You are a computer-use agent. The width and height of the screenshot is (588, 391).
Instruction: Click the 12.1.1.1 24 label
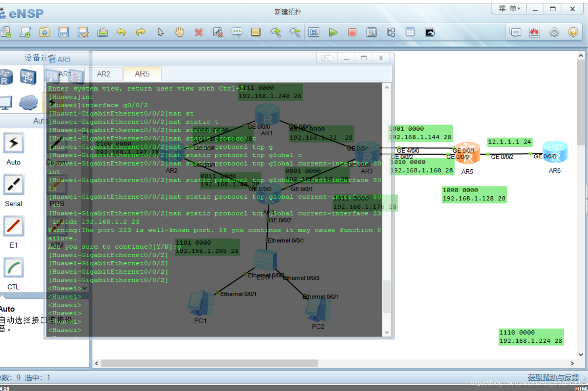(x=509, y=142)
